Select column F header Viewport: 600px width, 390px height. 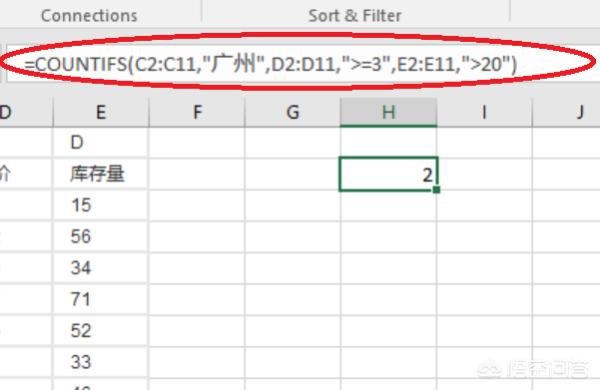click(x=197, y=112)
